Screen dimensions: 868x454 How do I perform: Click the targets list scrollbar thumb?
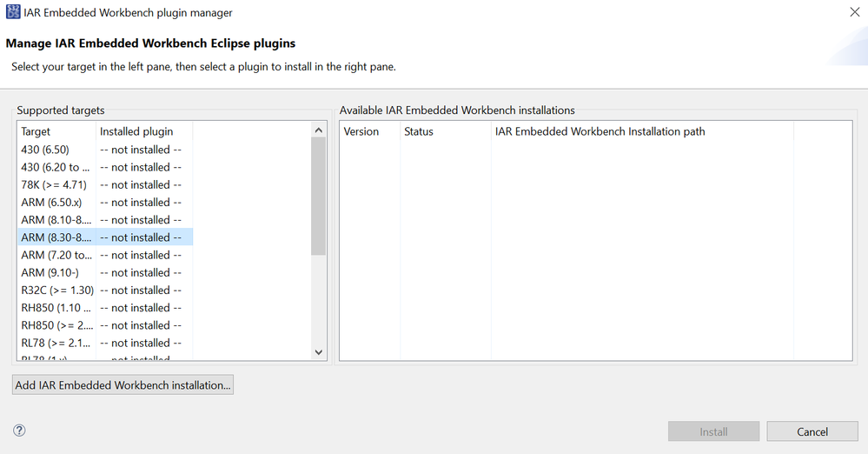(318, 197)
